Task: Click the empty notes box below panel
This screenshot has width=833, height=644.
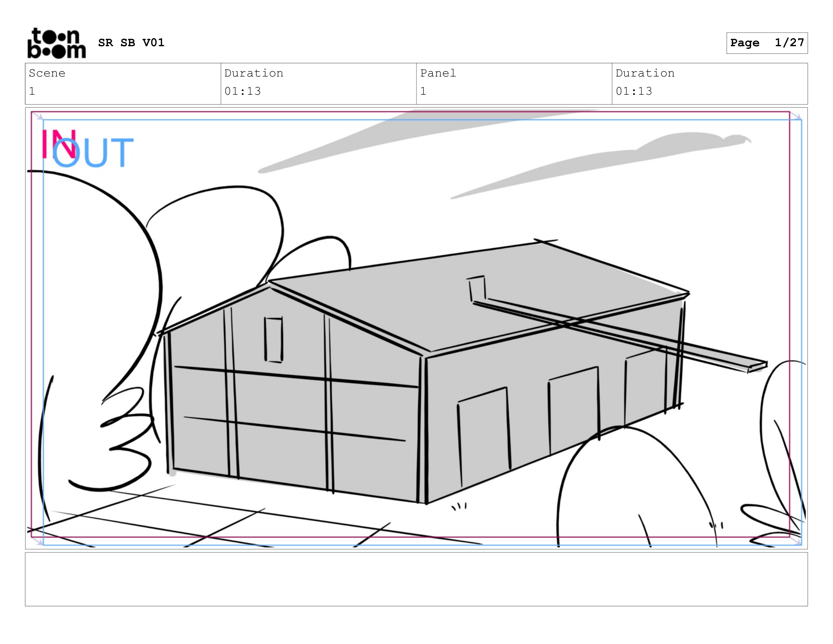Action: pyautogui.click(x=416, y=579)
